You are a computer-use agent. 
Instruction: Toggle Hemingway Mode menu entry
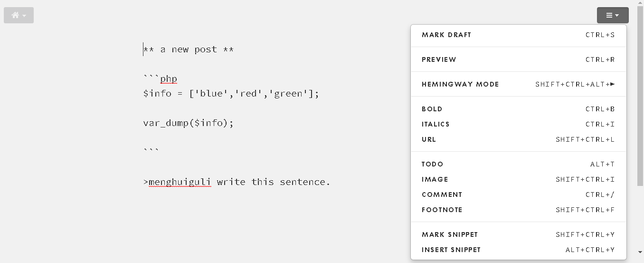[518, 84]
